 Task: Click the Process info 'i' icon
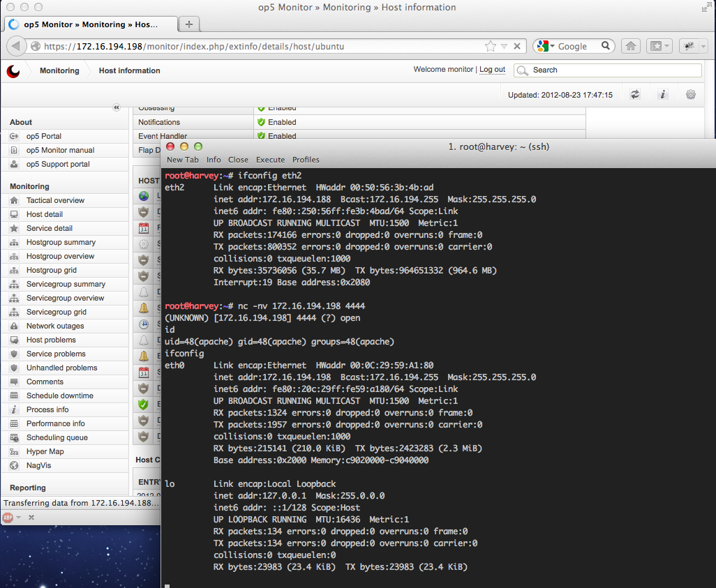[14, 410]
